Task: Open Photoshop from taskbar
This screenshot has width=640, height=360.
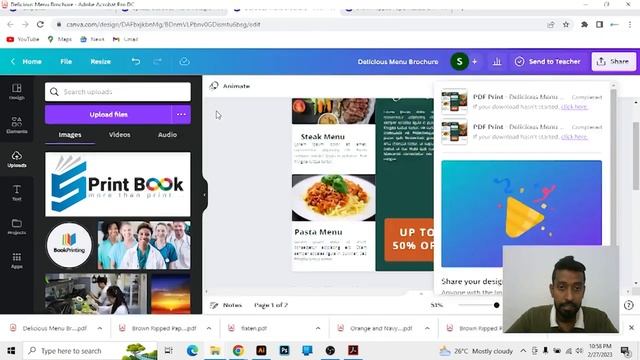Action: tap(284, 351)
